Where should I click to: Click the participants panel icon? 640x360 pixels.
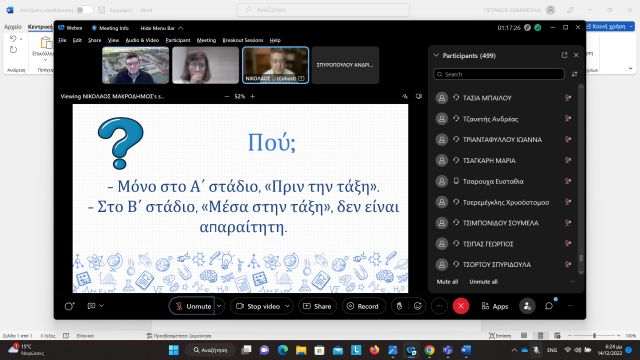pyautogui.click(x=527, y=306)
